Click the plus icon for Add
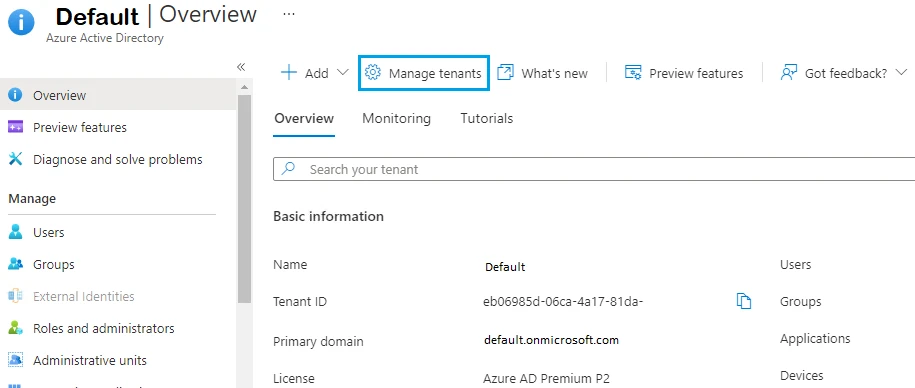Screen dimensions: 915x388 289,73
